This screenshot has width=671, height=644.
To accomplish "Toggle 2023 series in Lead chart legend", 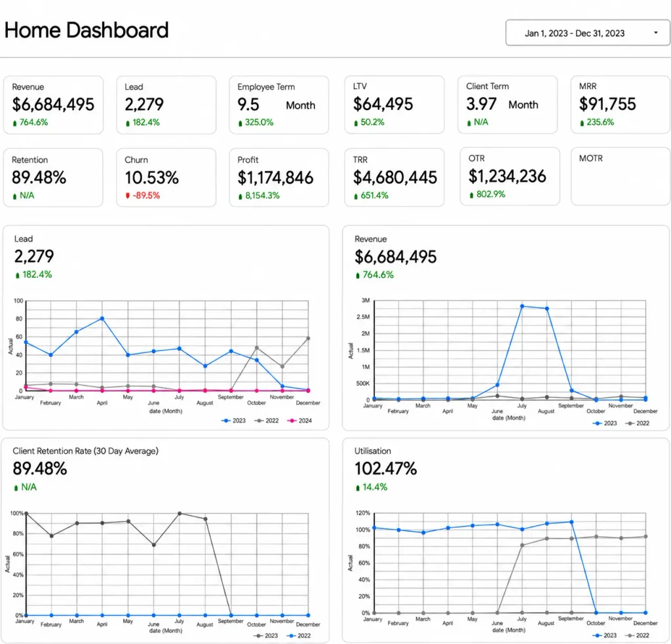I will [x=233, y=421].
